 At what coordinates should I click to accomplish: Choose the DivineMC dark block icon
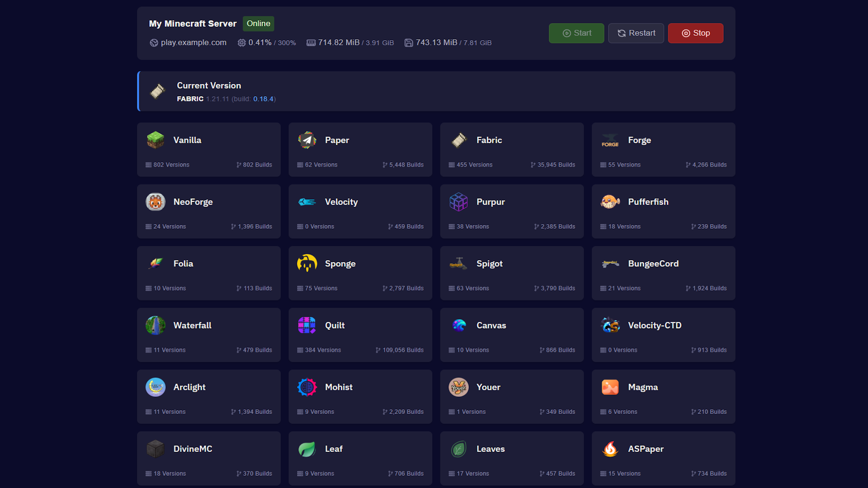pyautogui.click(x=156, y=449)
